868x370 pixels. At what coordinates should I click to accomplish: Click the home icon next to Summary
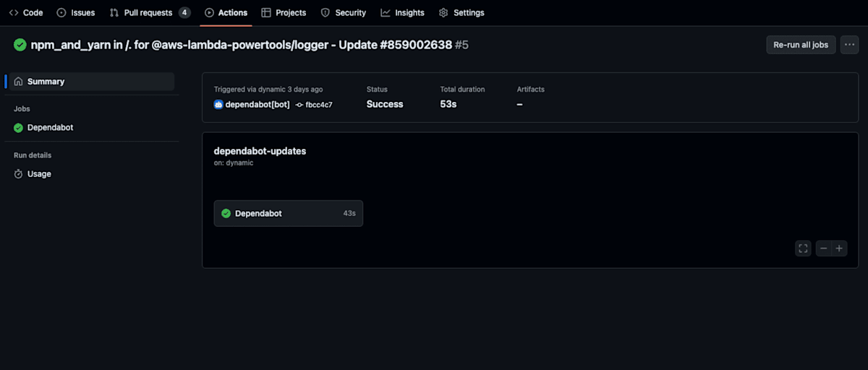pos(19,82)
